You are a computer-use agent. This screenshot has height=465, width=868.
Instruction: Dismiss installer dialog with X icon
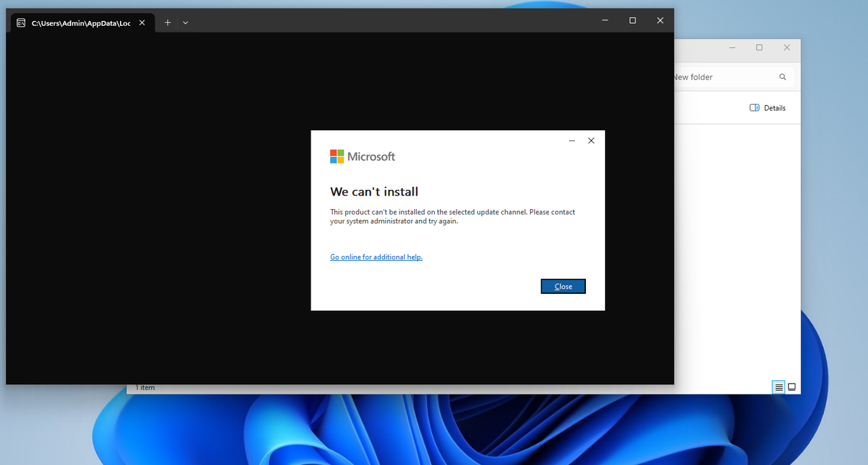pos(591,141)
